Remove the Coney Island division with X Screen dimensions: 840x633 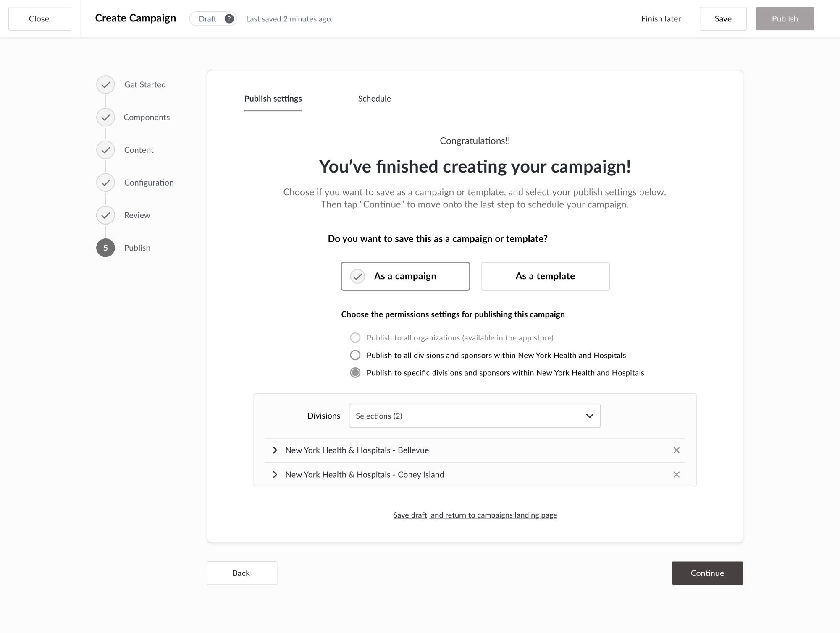676,475
